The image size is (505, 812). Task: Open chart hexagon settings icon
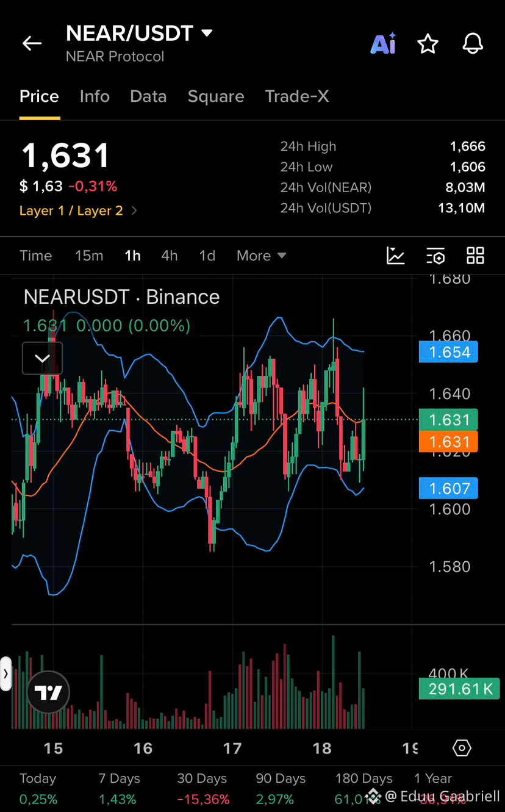click(x=462, y=748)
